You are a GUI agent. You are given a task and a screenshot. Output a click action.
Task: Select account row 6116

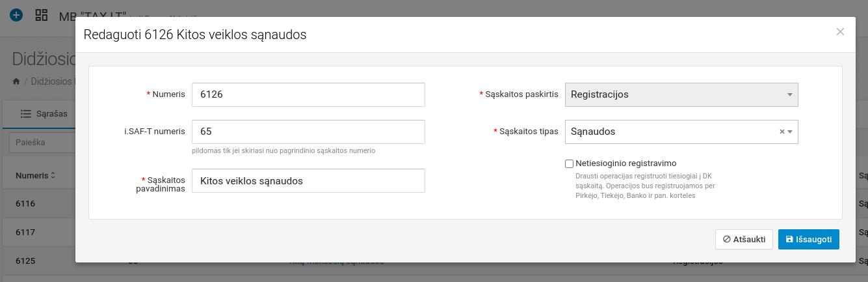click(x=25, y=204)
